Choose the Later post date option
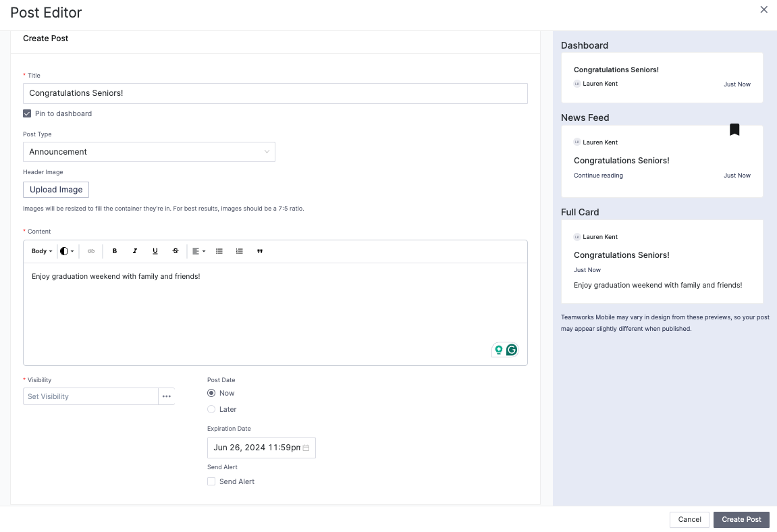This screenshot has height=532, width=777. click(x=211, y=410)
